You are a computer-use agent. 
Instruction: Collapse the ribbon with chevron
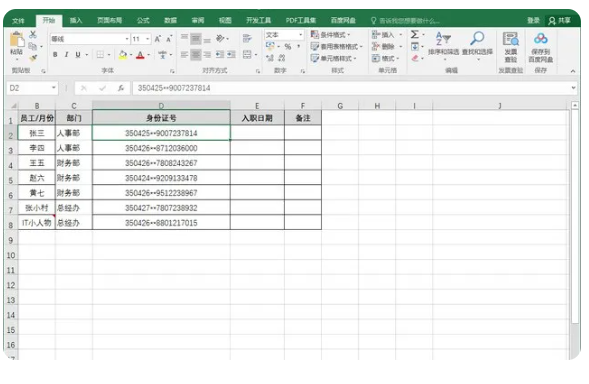(x=573, y=71)
